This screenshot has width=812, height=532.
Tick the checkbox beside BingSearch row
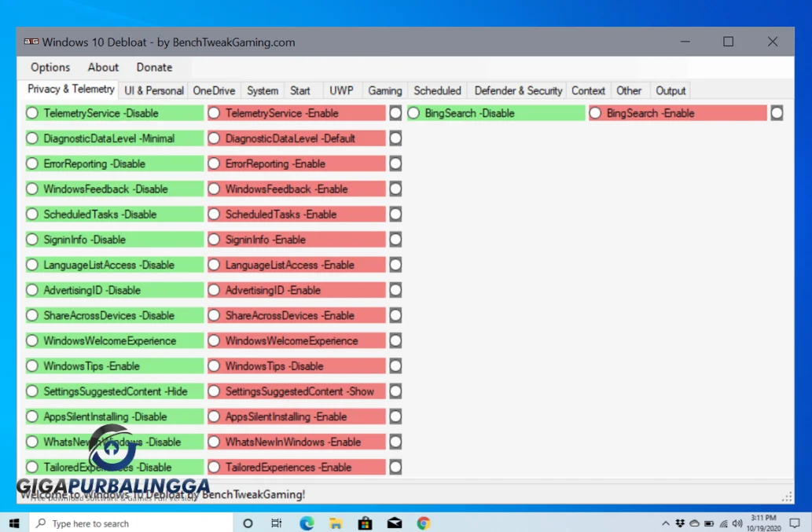(x=777, y=113)
